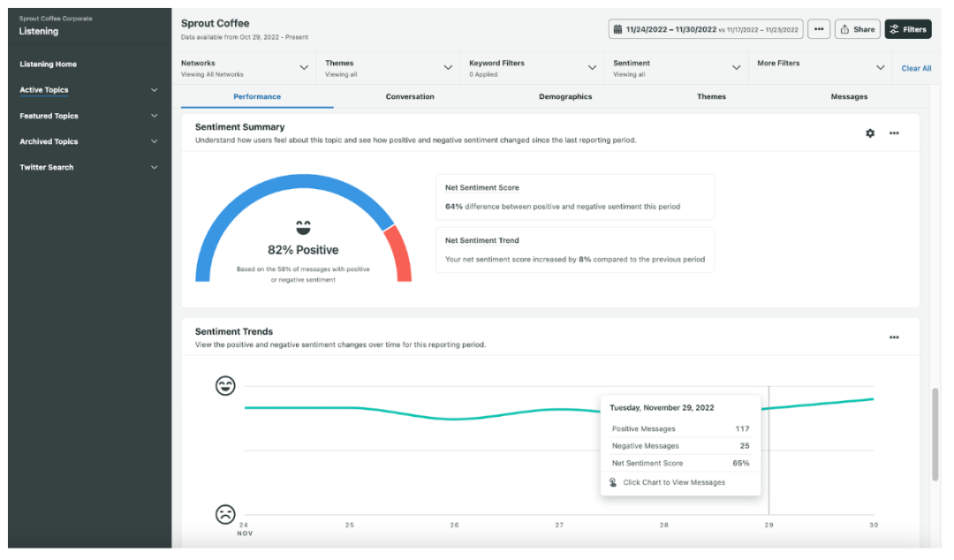The width and height of the screenshot is (954, 560).
Task: Click the vertical scrollbar thumb
Action: [935, 434]
